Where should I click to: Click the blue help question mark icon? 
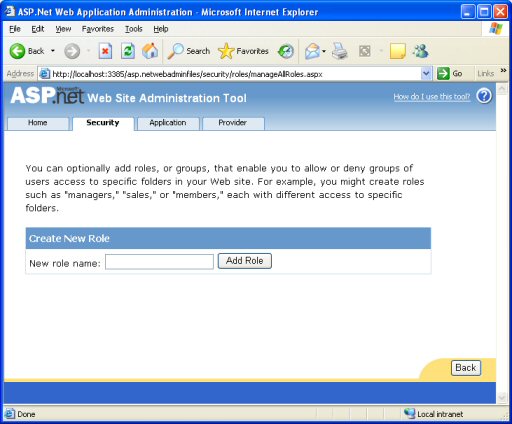[x=484, y=96]
